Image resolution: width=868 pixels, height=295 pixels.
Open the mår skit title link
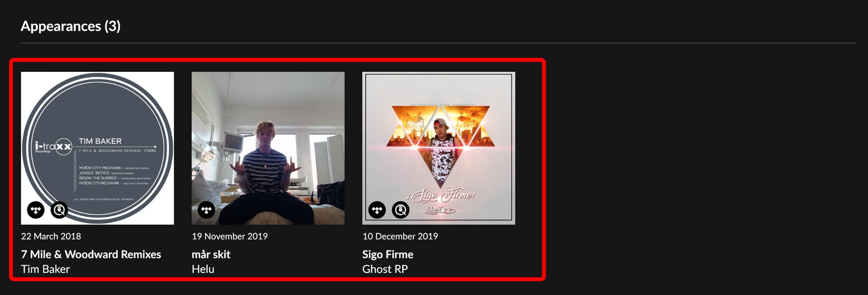coord(211,254)
